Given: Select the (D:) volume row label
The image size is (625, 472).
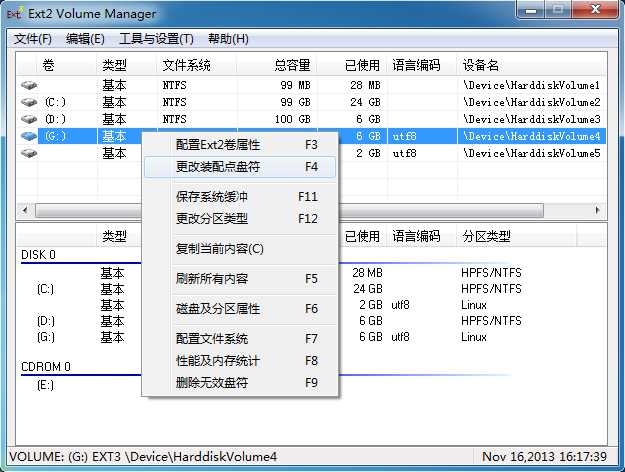Looking at the screenshot, I should tap(55, 119).
